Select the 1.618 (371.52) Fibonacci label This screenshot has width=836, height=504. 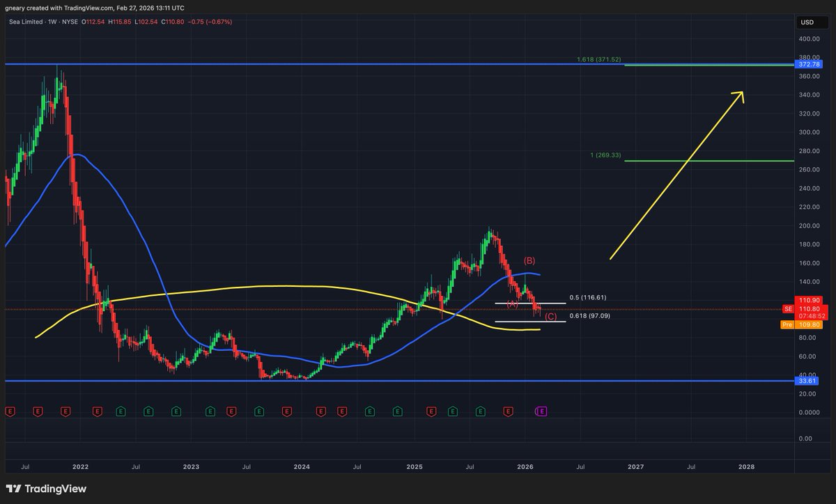[x=598, y=60]
